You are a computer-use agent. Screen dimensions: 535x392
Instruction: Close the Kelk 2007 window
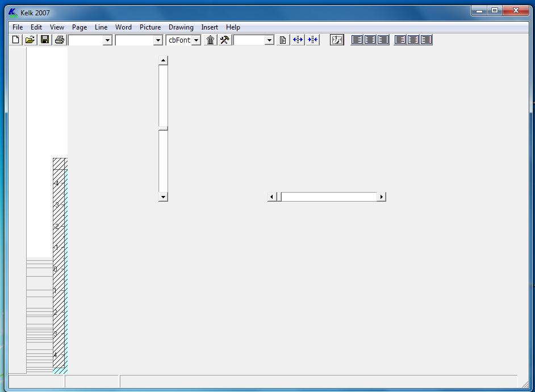(x=516, y=11)
